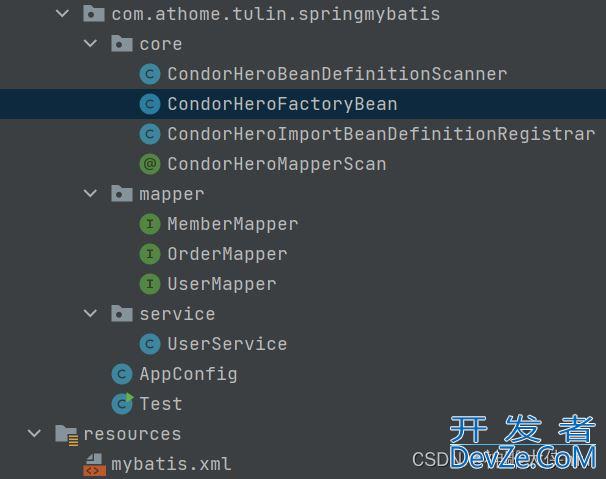Screen dimensions: 606x479
Task: Select CondorHeroImportBeanDefinitionRegistrar in the tree
Action: pyautogui.click(x=380, y=134)
